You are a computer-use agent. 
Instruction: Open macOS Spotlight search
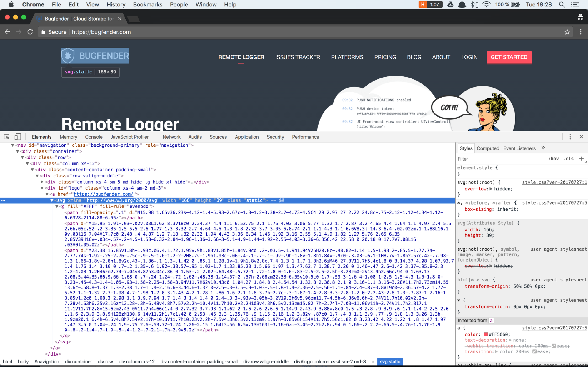[x=562, y=4]
